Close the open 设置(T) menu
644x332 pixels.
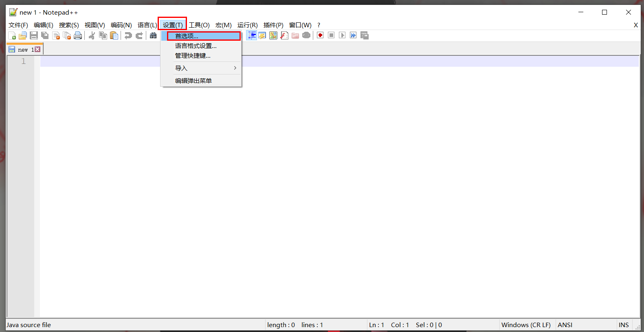tap(173, 25)
